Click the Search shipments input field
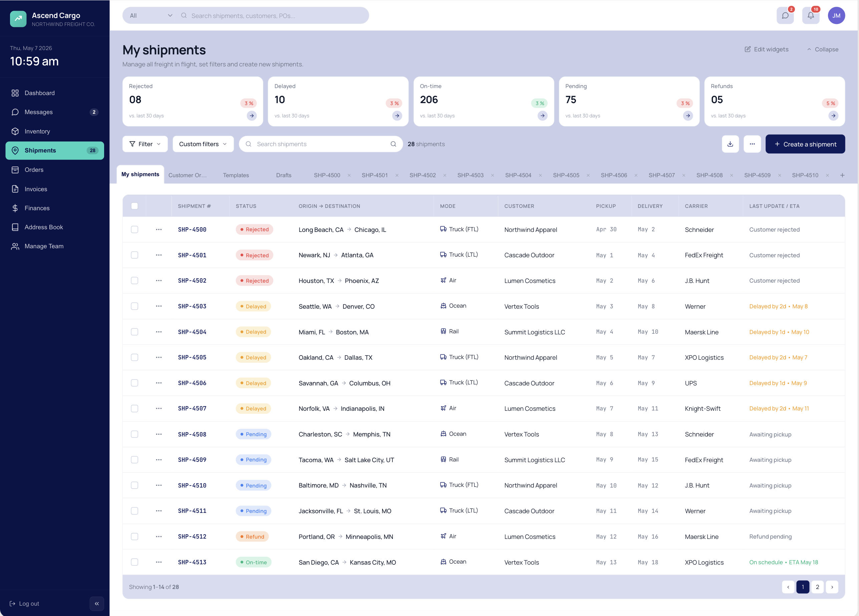 click(321, 144)
